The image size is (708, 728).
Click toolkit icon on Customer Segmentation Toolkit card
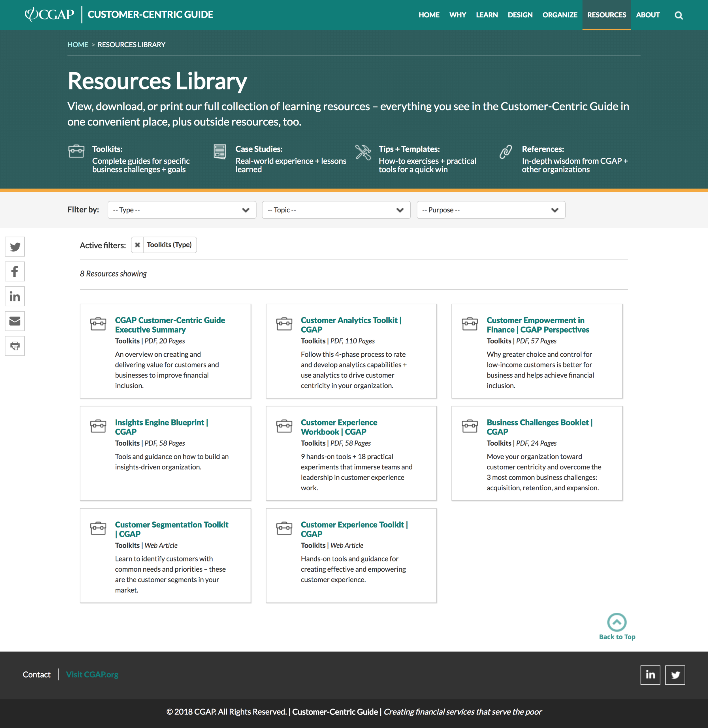98,528
